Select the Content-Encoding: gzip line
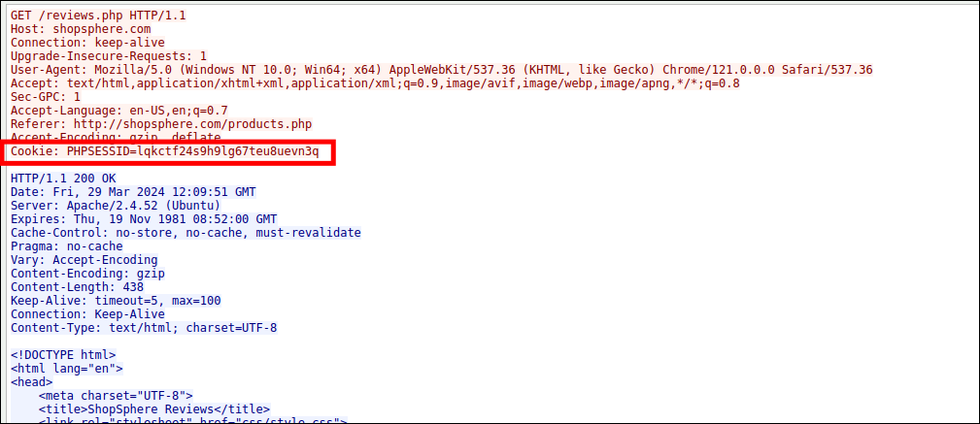Image resolution: width=980 pixels, height=424 pixels. (x=87, y=274)
